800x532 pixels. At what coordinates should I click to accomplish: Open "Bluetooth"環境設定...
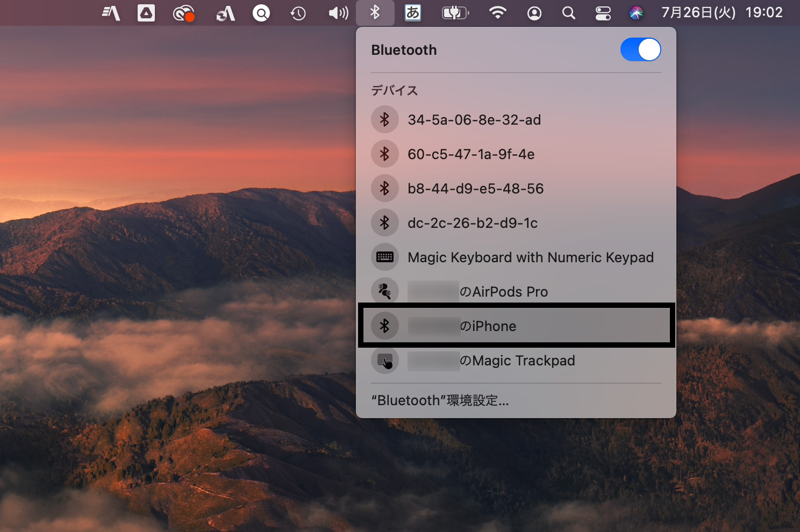click(440, 400)
